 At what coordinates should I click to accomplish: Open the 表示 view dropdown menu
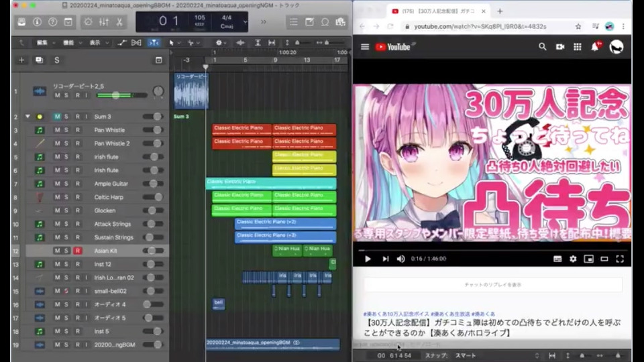[x=98, y=43]
